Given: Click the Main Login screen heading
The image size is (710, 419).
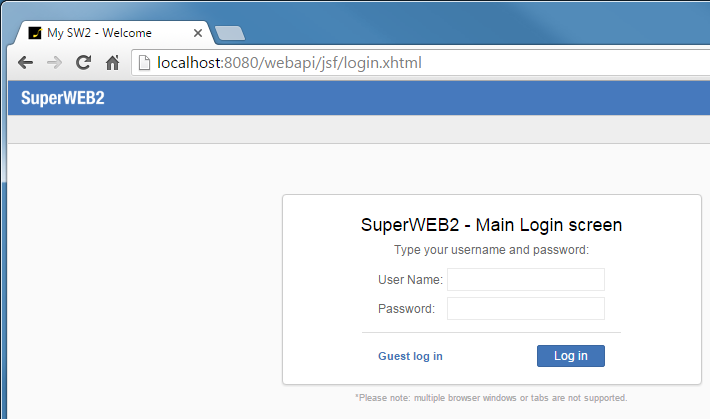Looking at the screenshot, I should click(x=491, y=225).
